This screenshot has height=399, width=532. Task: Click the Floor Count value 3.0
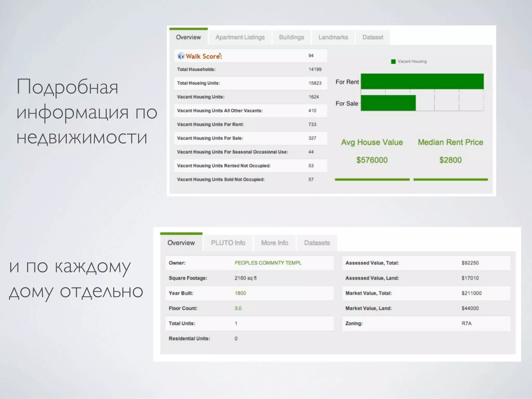pyautogui.click(x=238, y=308)
